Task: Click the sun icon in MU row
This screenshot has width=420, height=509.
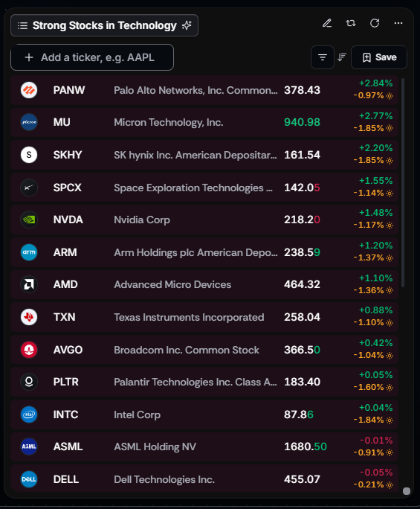Action: 390,128
